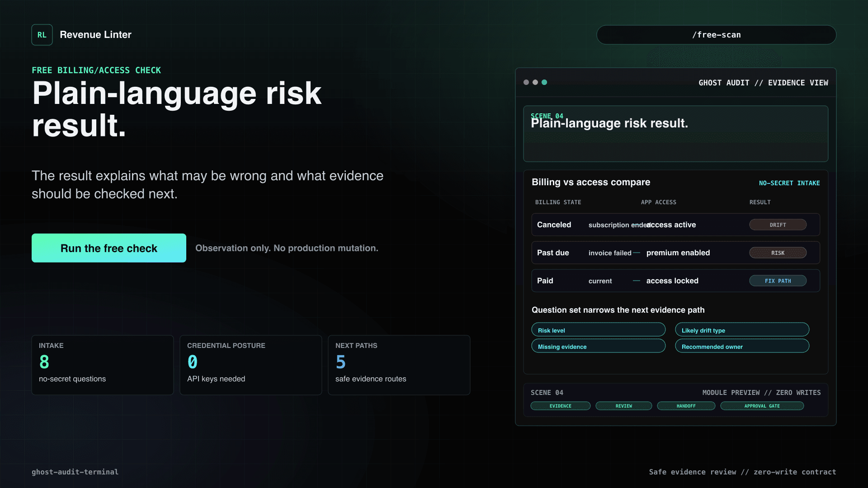Switch to the HANDOFF module tab
The height and width of the screenshot is (488, 868).
(686, 406)
